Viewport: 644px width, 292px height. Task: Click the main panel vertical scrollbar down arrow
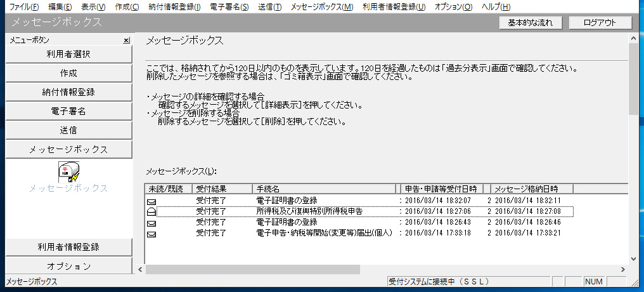(633, 258)
